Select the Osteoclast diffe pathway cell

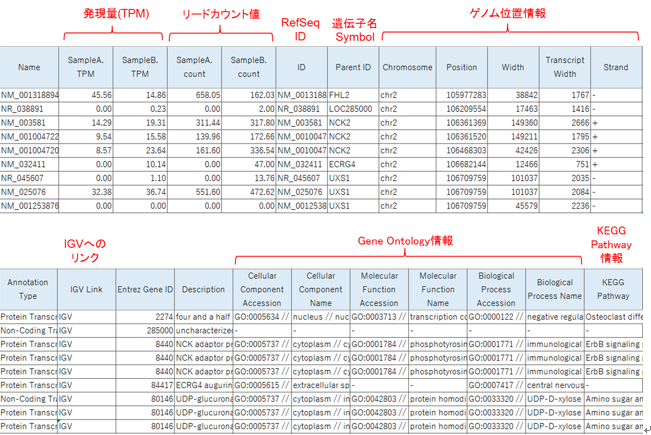click(x=613, y=317)
